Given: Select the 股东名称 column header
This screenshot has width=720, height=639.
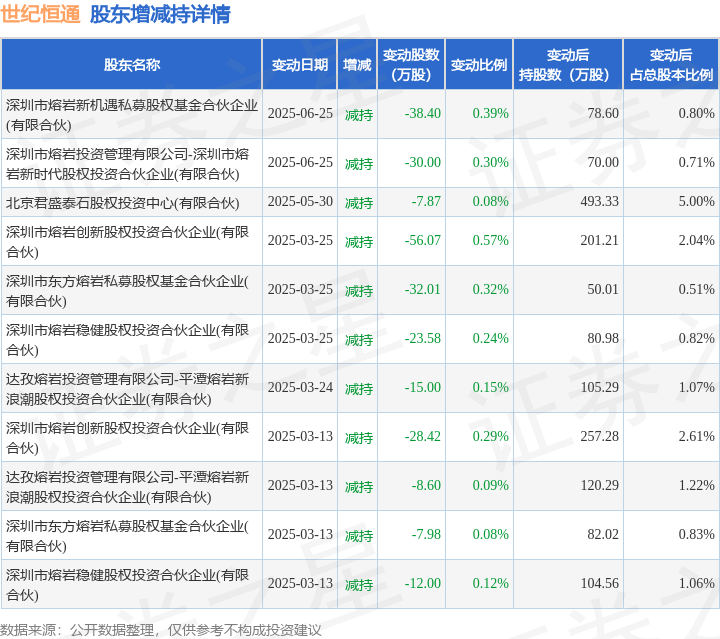Looking at the screenshot, I should click(x=132, y=65).
